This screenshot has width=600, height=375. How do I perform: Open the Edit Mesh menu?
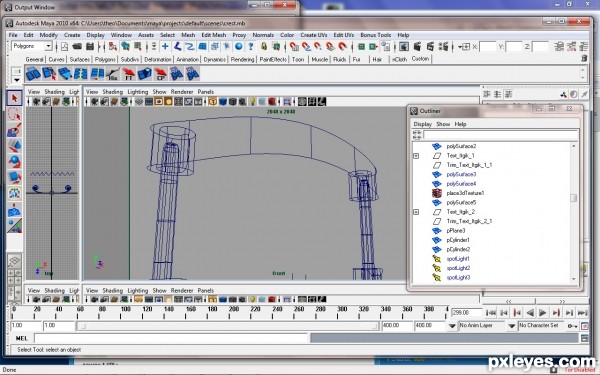[x=214, y=35]
